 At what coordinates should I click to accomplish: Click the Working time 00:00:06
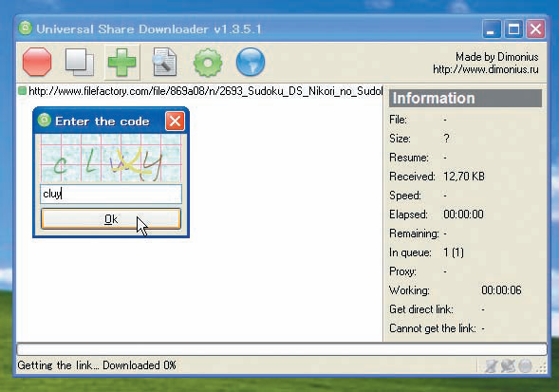click(x=501, y=290)
